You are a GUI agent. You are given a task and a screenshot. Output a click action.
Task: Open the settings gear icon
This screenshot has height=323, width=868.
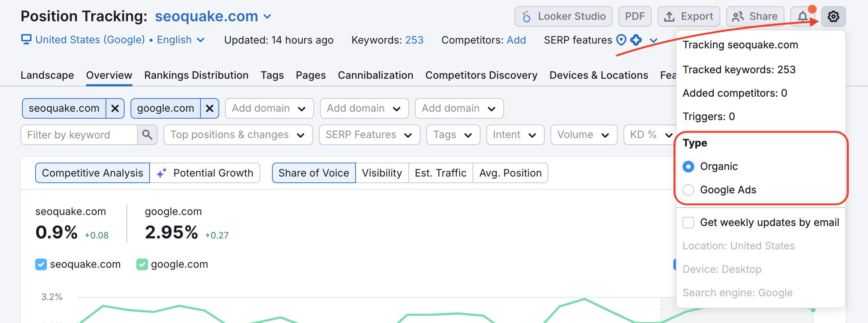[833, 16]
